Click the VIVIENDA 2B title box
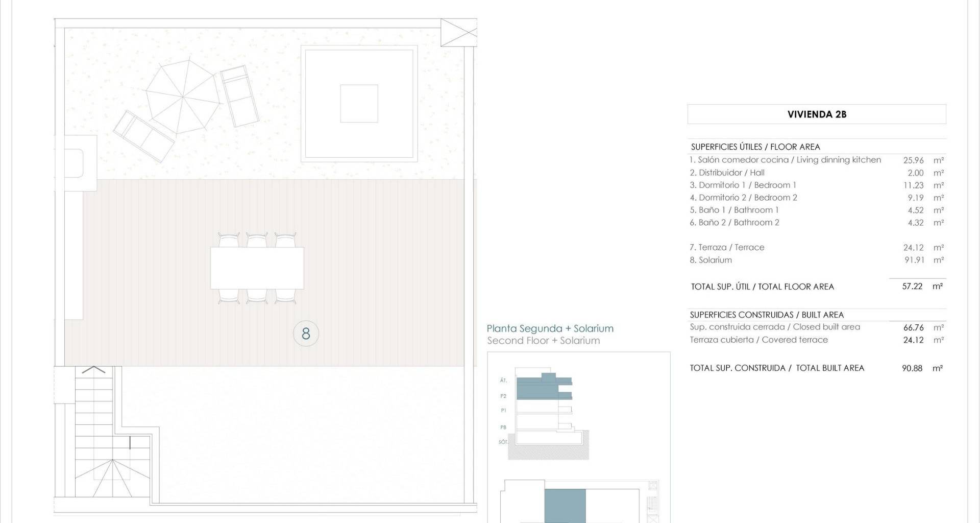This screenshot has height=523, width=980. tap(816, 114)
